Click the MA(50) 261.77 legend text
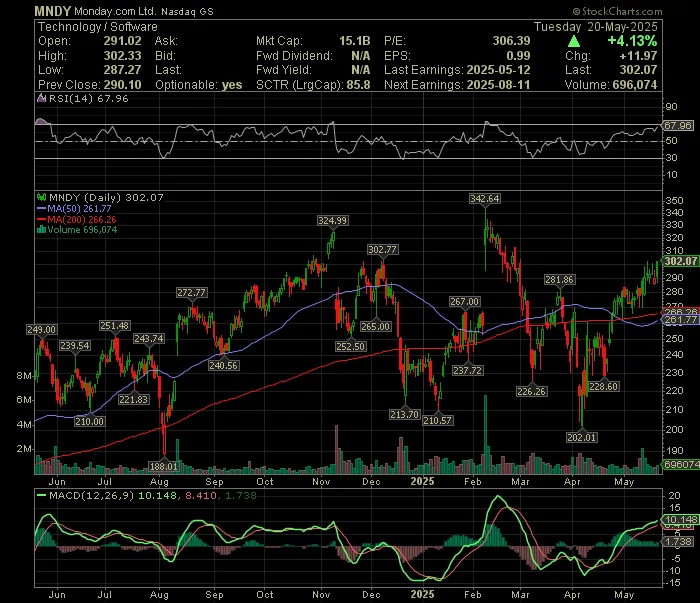This screenshot has width=700, height=603. (79, 208)
